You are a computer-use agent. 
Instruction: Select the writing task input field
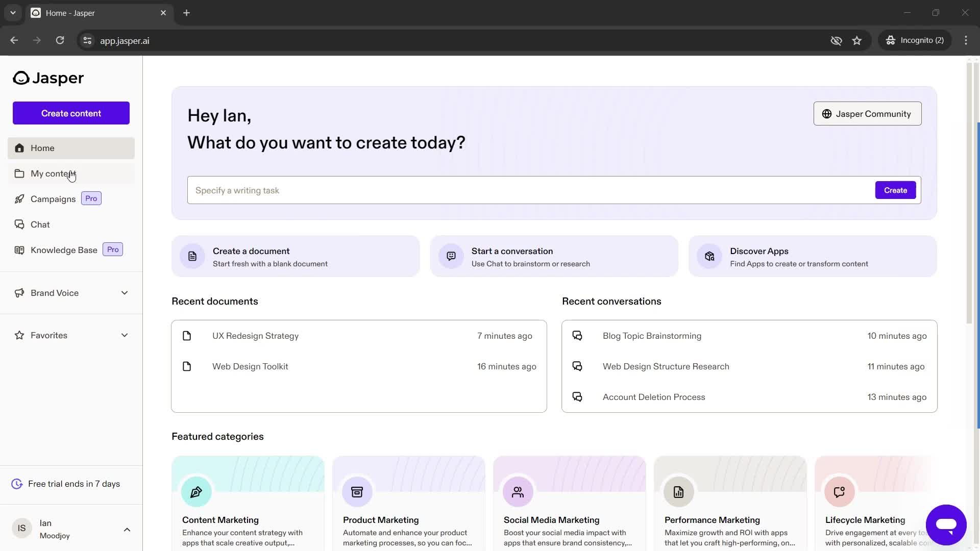click(530, 190)
